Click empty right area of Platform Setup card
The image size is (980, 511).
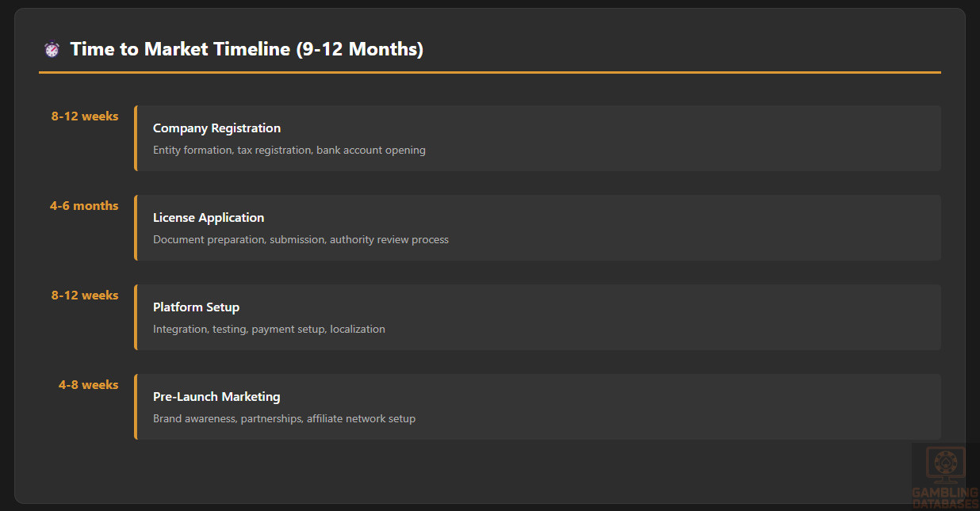coord(714,318)
